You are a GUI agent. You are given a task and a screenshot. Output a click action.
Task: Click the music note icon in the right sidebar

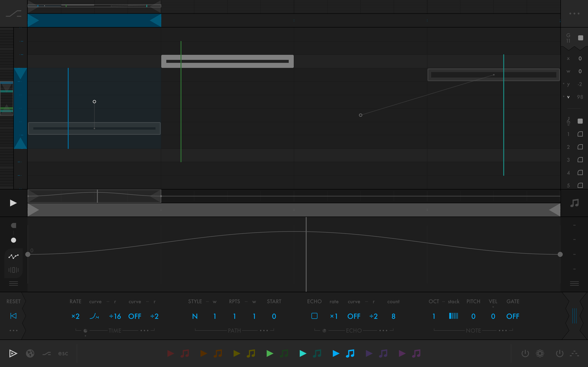574,203
